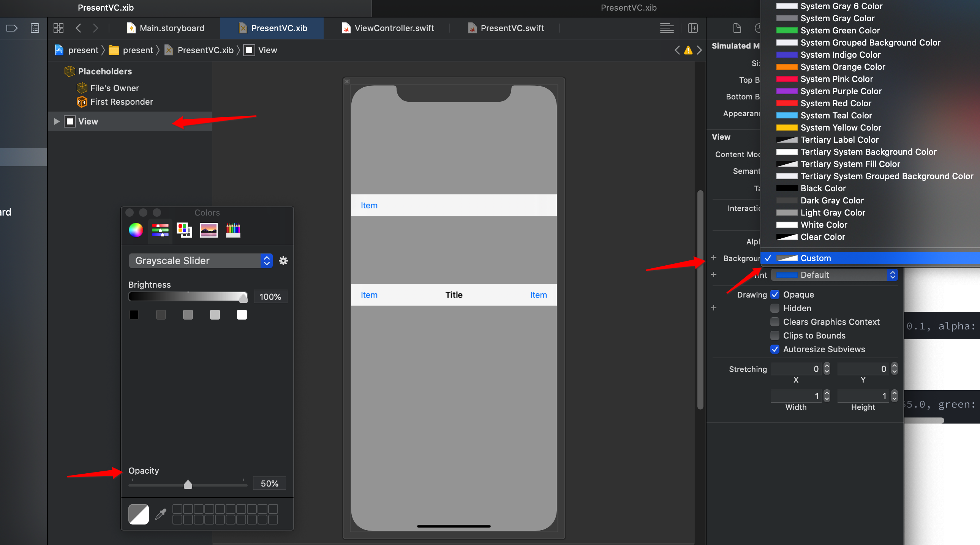Screen dimensions: 980x545
Task: Click the current color preview swatch
Action: 139,514
